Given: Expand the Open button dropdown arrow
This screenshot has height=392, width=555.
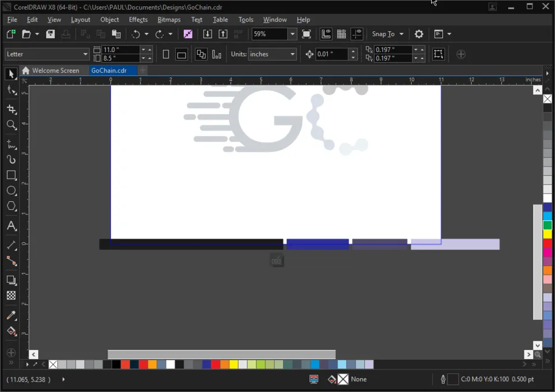Looking at the screenshot, I should [x=37, y=34].
